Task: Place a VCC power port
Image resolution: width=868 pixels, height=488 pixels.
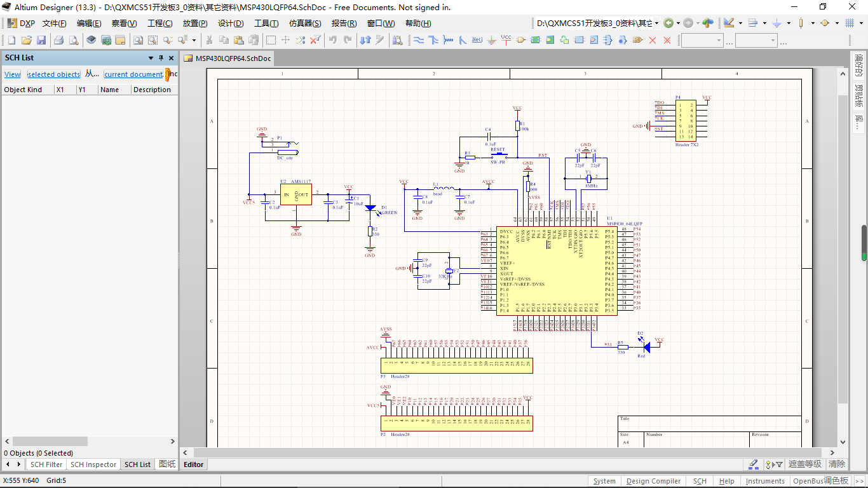Action: click(x=506, y=39)
